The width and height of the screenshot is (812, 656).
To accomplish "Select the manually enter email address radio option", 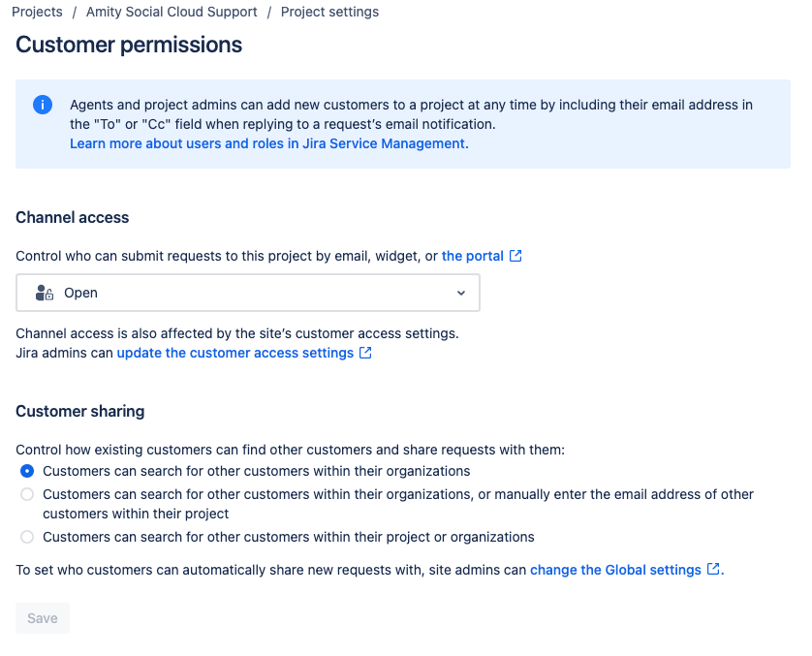I will 27,494.
